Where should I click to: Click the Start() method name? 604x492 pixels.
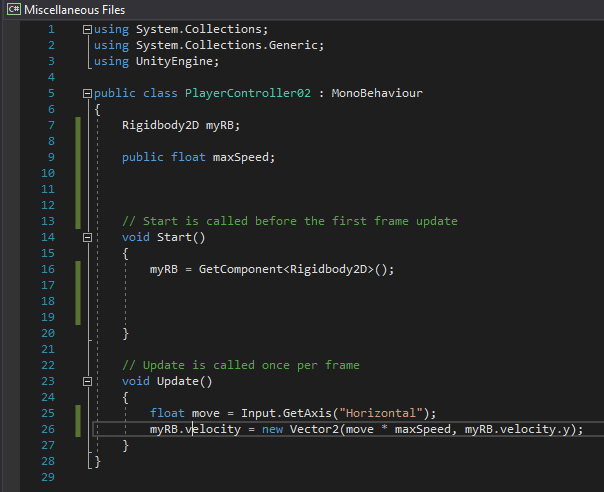[x=174, y=237]
